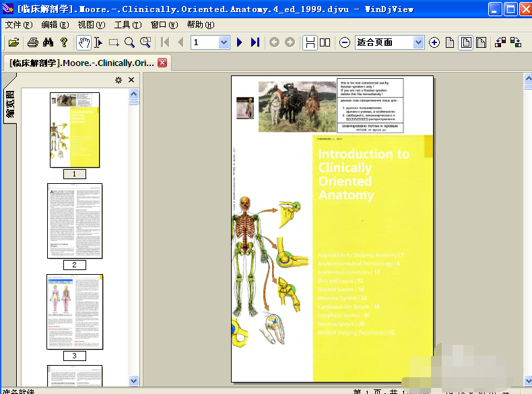This screenshot has height=394, width=532.
Task: Expand the 适合页面 zoom level dropdown
Action: pyautogui.click(x=418, y=42)
